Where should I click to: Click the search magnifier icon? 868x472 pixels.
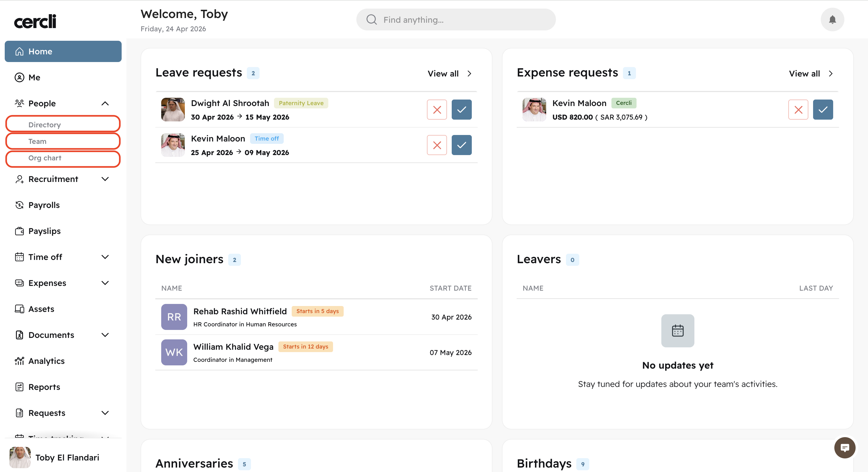371,19
